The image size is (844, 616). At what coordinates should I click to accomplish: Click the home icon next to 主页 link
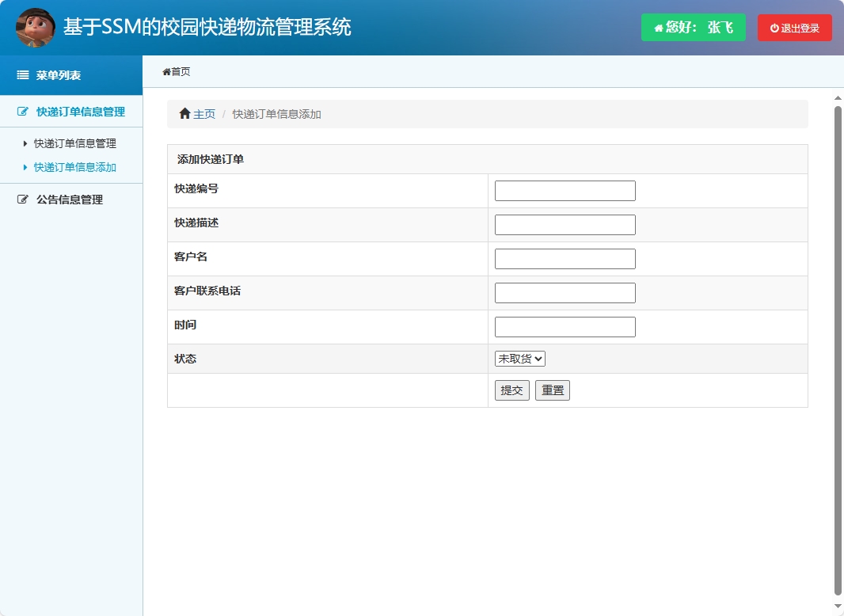click(x=183, y=113)
